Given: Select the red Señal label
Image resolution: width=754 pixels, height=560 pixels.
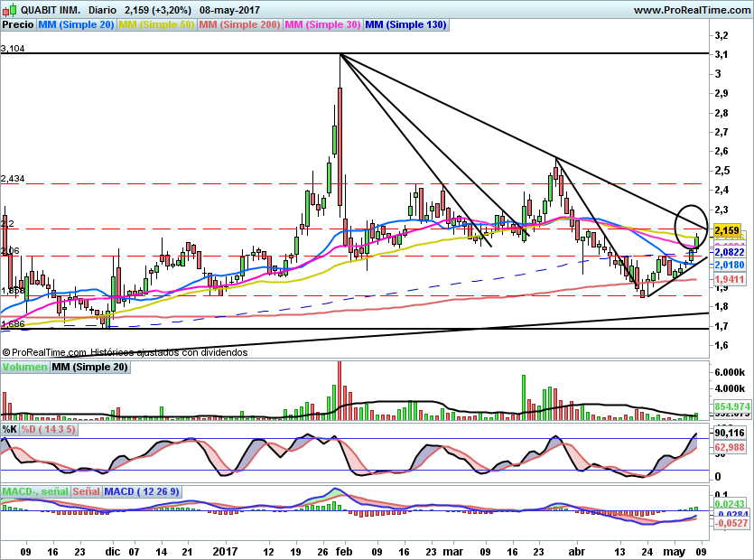Looking at the screenshot, I should point(87,491).
